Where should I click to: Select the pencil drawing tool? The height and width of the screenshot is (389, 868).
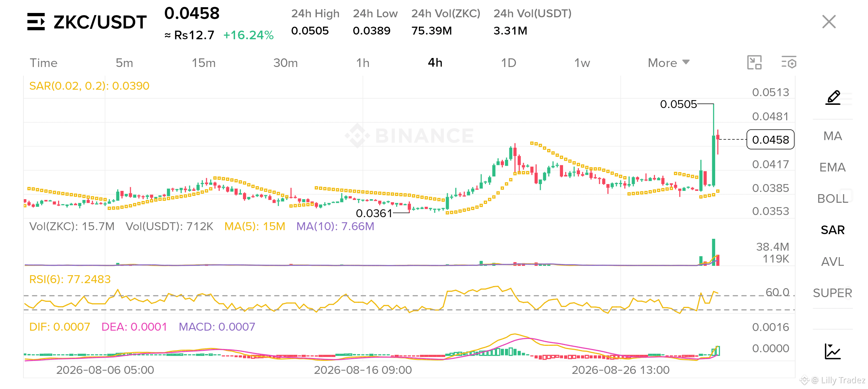coord(833,97)
